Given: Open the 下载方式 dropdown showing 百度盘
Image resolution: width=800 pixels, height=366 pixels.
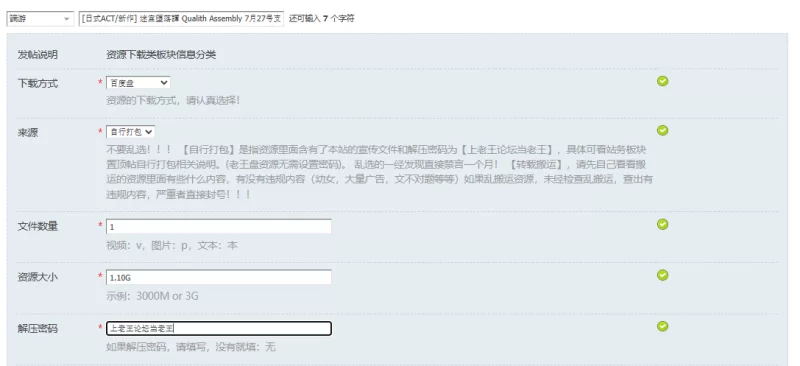Looking at the screenshot, I should tap(138, 83).
